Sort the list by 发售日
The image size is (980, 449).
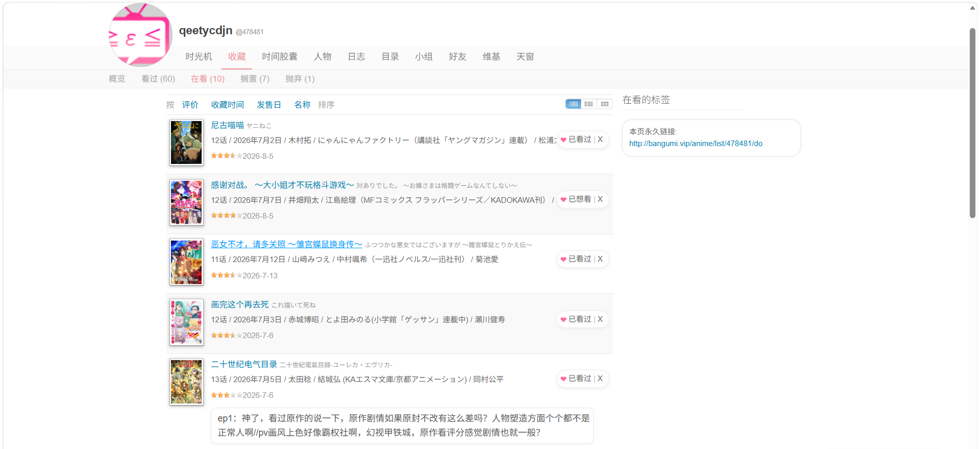pyautogui.click(x=269, y=105)
